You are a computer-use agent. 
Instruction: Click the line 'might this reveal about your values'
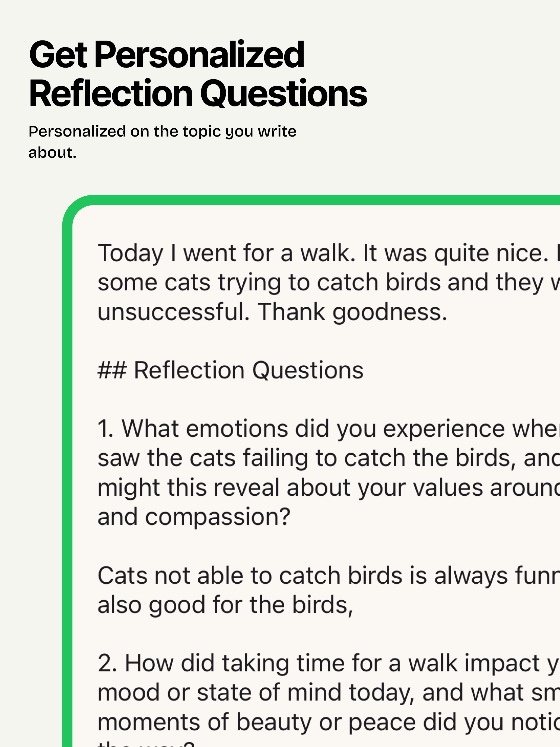(329, 488)
